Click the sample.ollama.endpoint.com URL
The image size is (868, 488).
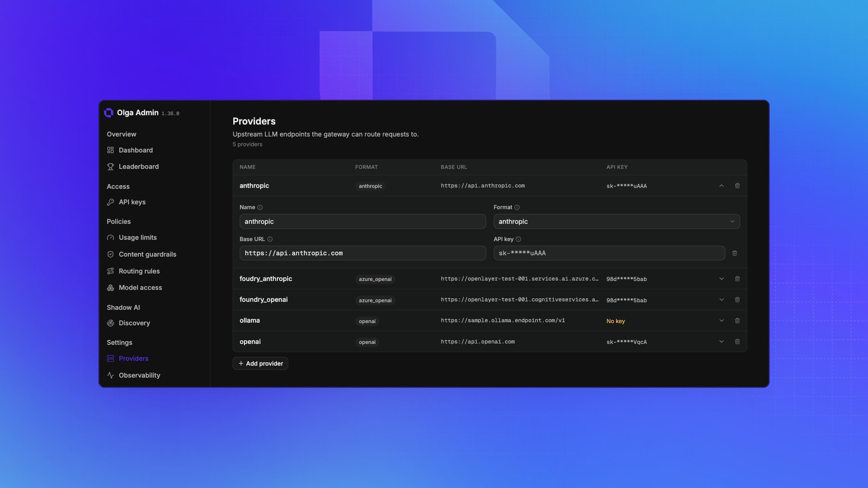click(503, 321)
